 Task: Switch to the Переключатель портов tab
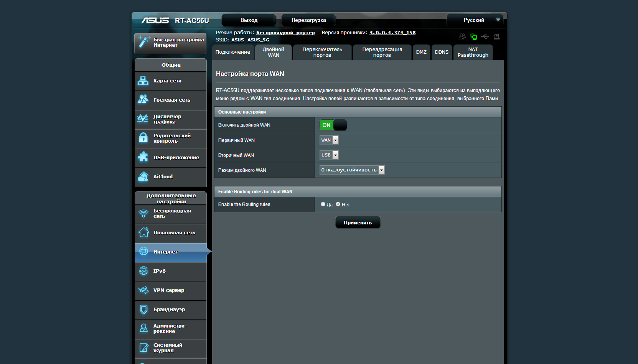point(322,52)
